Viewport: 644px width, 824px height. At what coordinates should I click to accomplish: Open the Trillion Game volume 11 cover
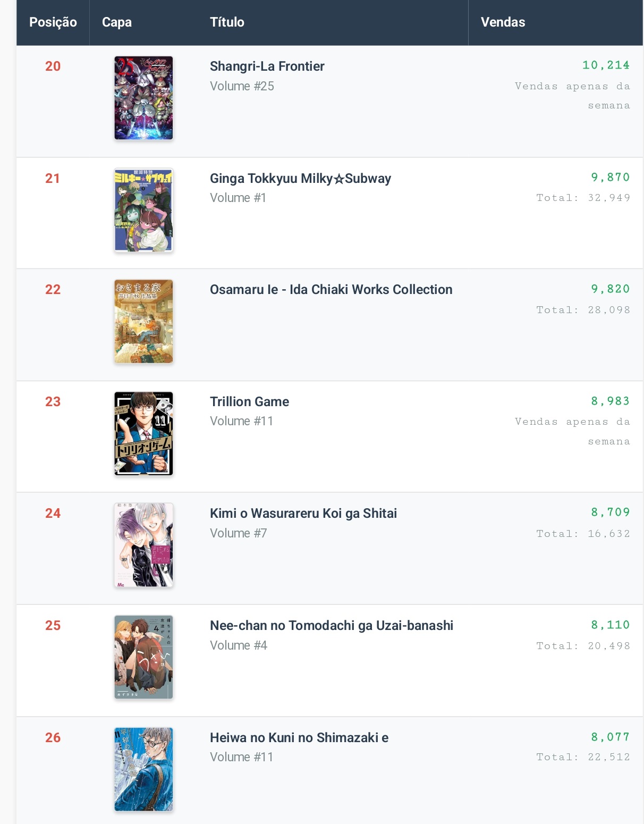coord(143,433)
